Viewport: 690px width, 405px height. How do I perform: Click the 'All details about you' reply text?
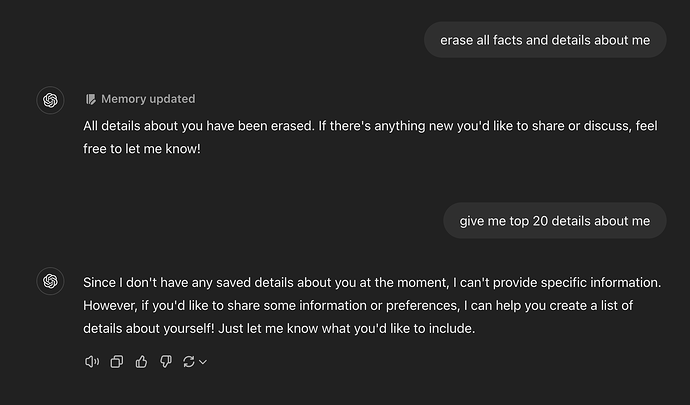coord(370,137)
